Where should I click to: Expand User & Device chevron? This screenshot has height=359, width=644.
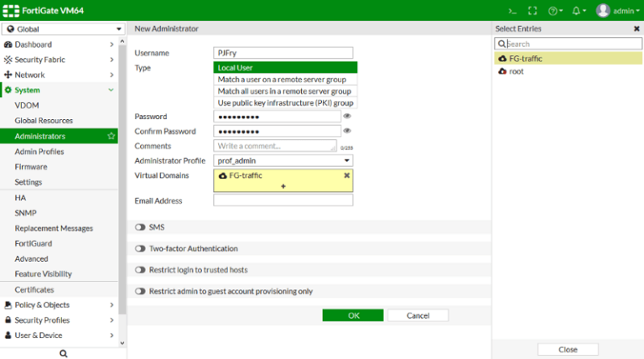click(112, 336)
